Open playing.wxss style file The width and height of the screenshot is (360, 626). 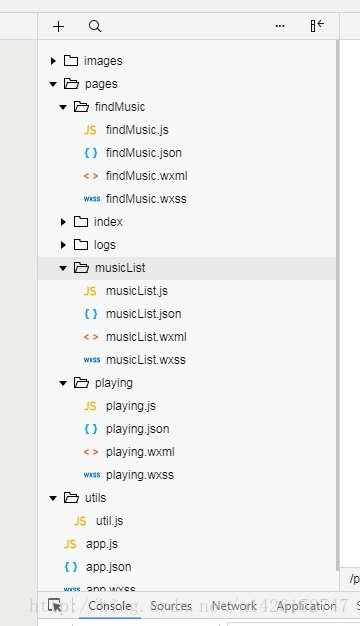coord(140,475)
